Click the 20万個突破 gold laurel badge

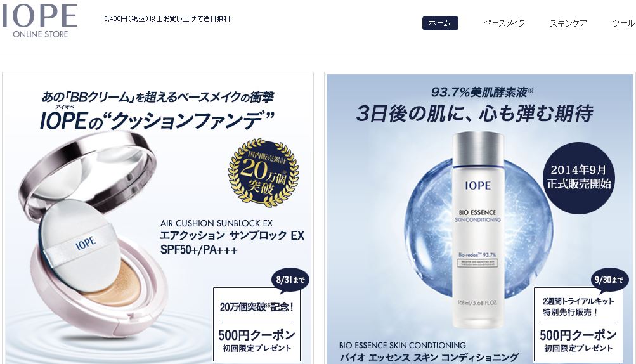(x=263, y=172)
